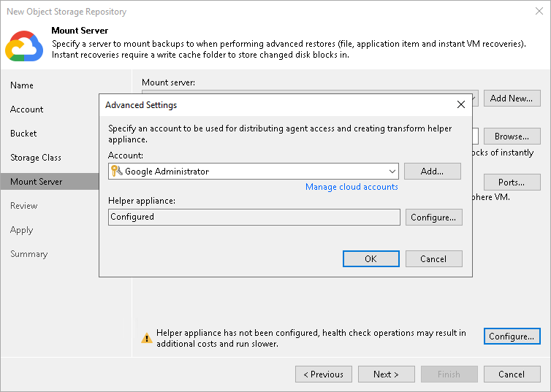Click the Helper appliance label
Screen dimensions: 551x392
142,201
